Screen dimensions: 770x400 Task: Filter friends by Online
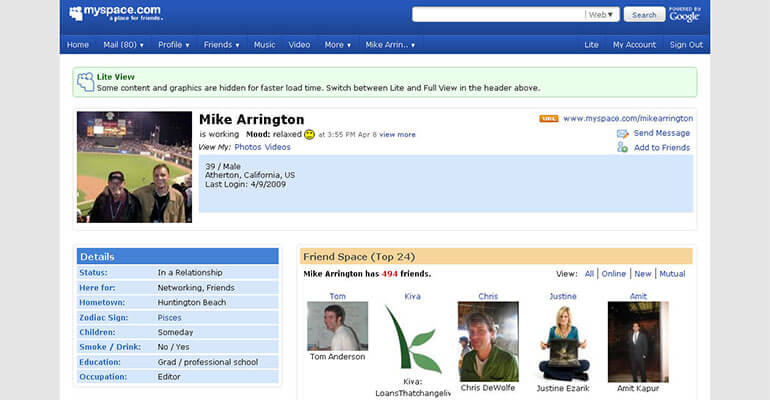click(x=613, y=274)
